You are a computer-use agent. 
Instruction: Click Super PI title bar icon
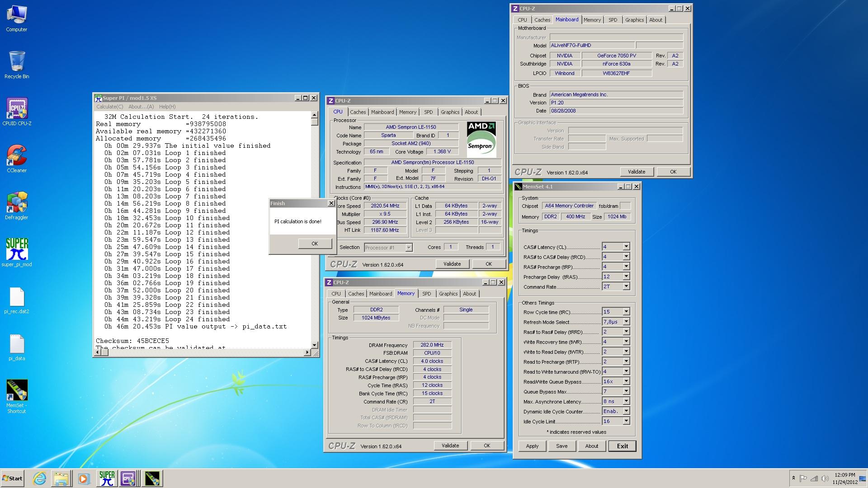point(98,98)
